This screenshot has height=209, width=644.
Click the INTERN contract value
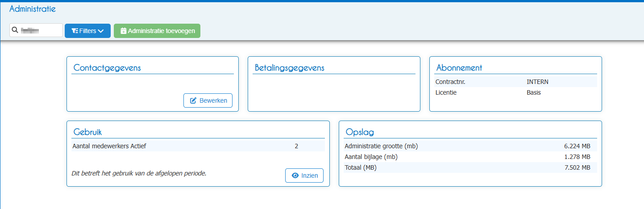pos(537,82)
